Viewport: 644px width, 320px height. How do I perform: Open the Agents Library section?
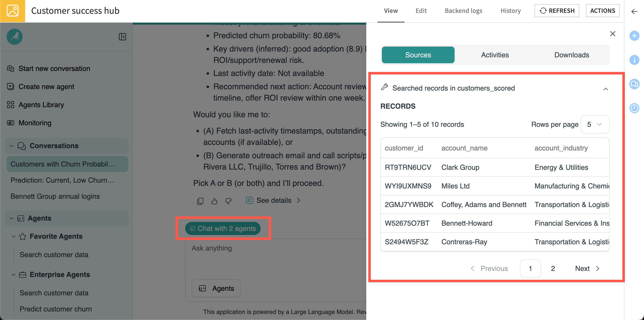41,105
